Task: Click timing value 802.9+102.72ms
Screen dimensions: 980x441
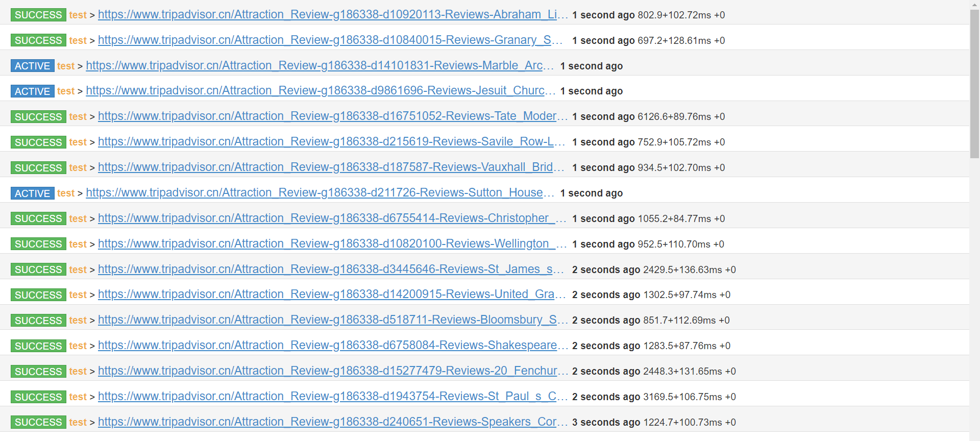Action: (x=674, y=15)
